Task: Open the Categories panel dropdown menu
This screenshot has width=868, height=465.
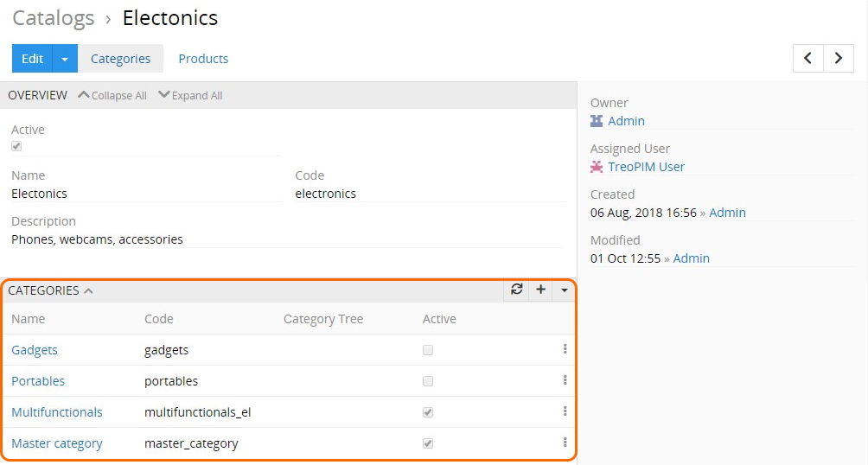Action: (x=565, y=290)
